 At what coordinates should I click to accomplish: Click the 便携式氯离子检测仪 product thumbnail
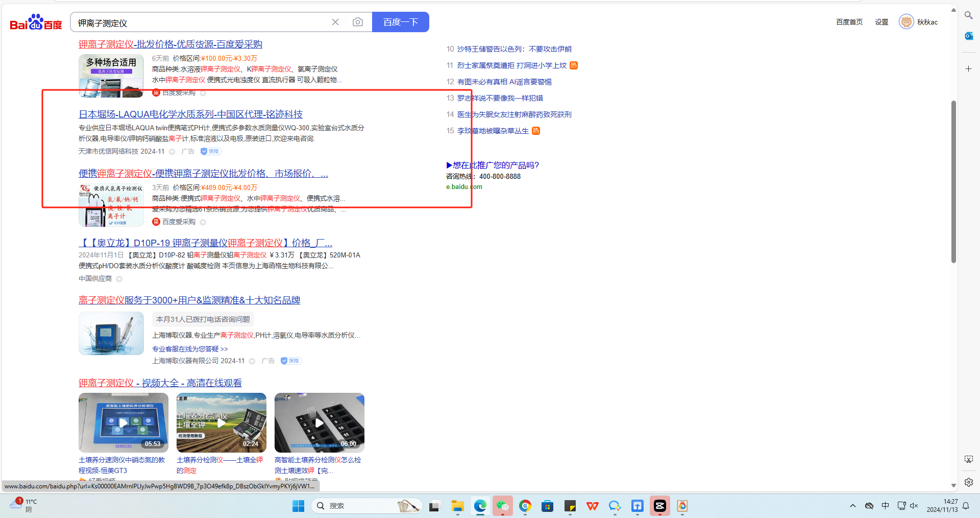click(111, 205)
